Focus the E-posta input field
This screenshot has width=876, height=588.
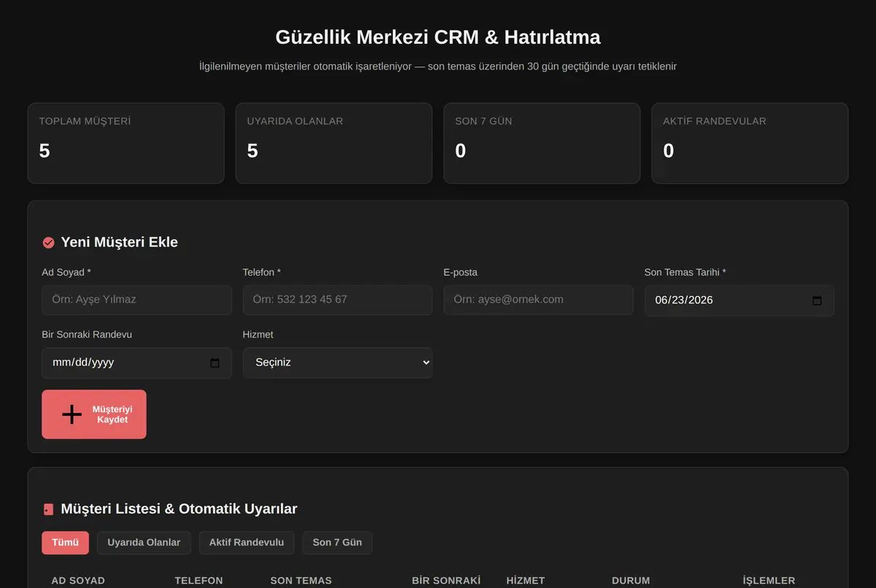(x=538, y=300)
